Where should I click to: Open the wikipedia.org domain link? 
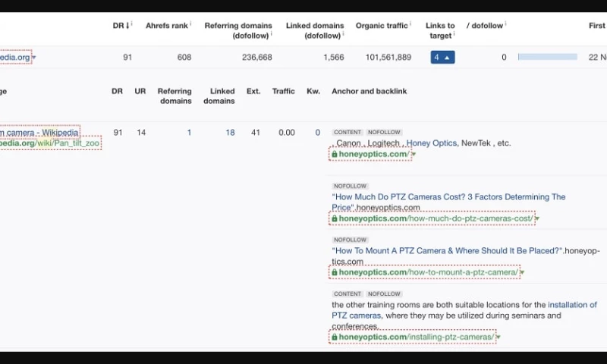14,57
